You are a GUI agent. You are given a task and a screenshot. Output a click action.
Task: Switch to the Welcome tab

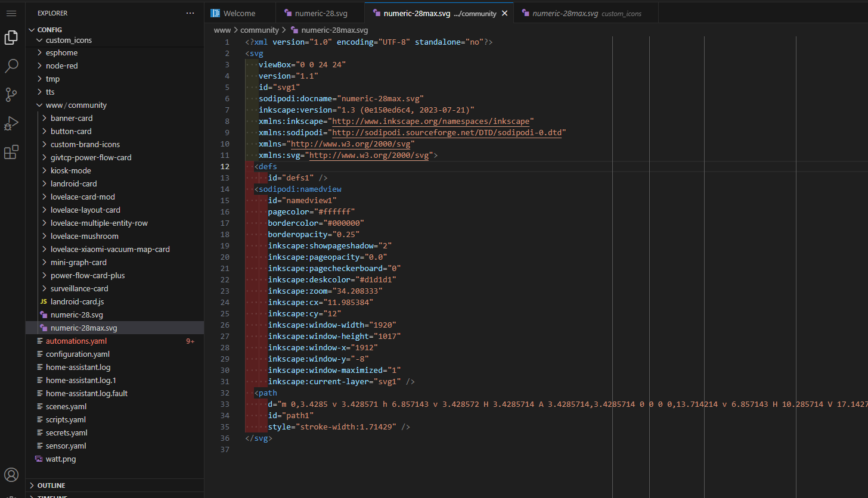click(239, 13)
